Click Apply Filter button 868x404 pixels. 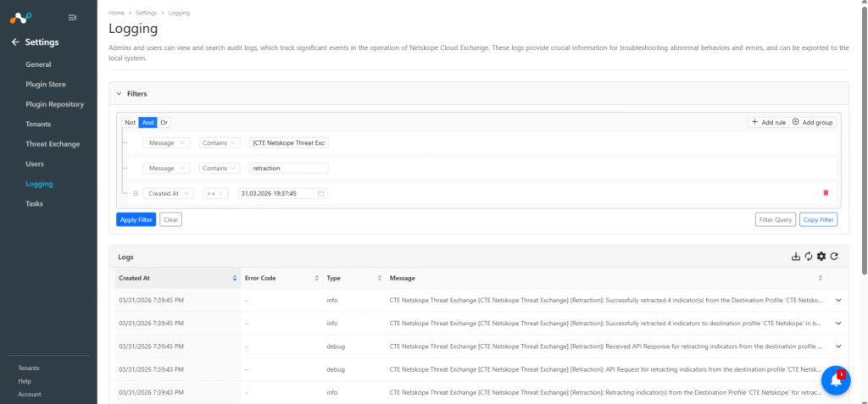click(x=136, y=219)
